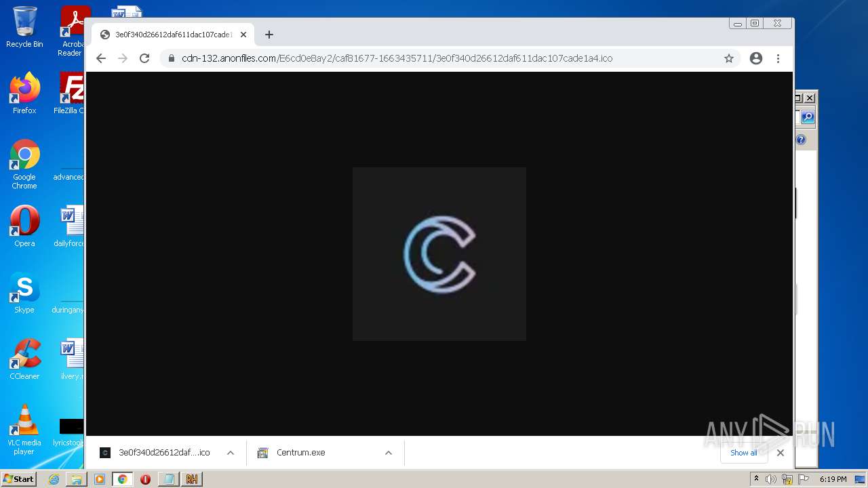Viewport: 868px width, 488px height.
Task: Select the 3e0f340d26612daf611dac107cade1 tab
Action: (173, 35)
